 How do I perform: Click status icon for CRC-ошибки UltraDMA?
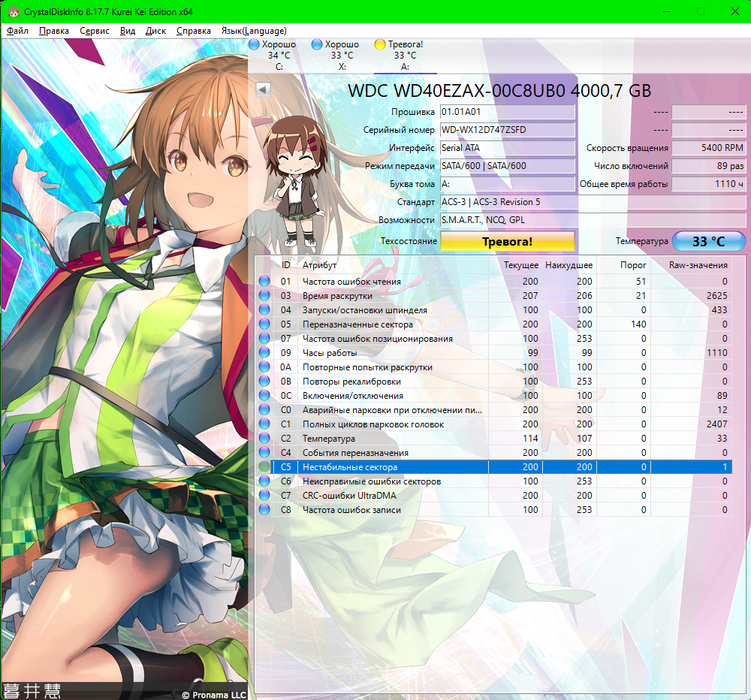tap(264, 496)
